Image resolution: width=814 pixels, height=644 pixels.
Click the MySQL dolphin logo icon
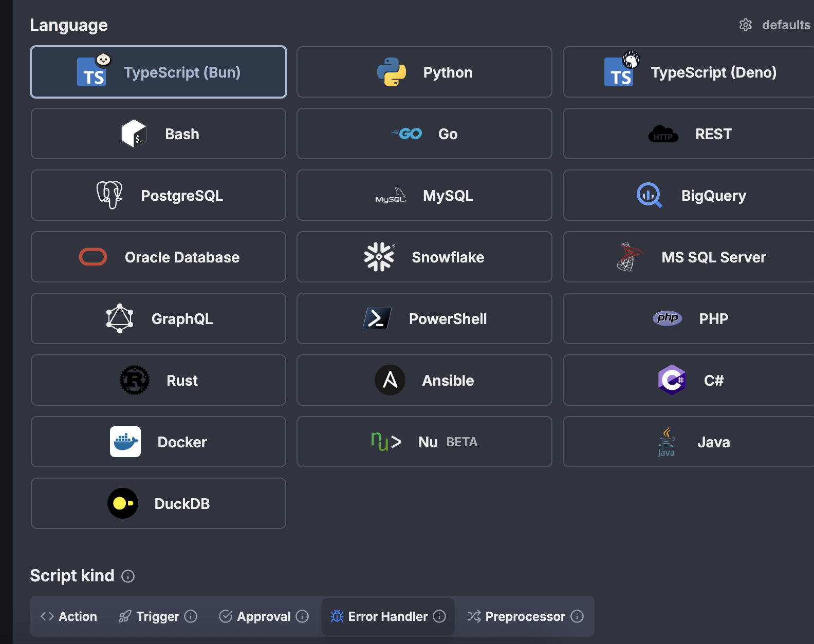point(391,195)
